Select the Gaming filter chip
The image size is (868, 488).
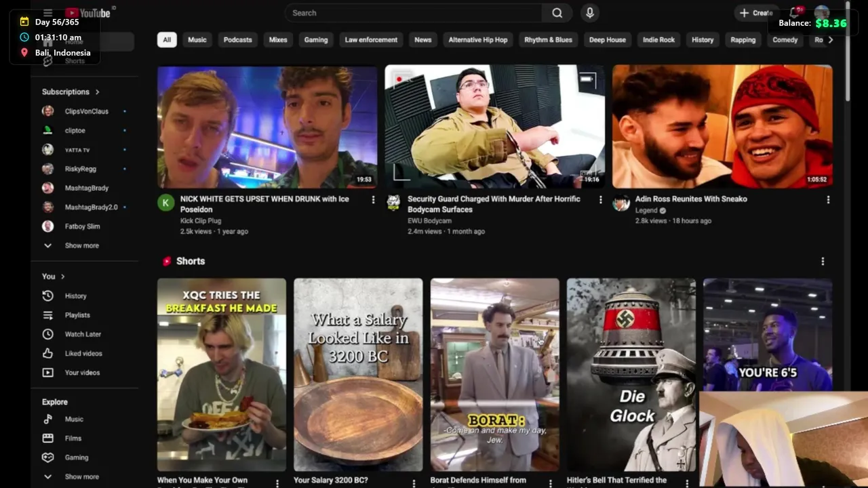316,40
